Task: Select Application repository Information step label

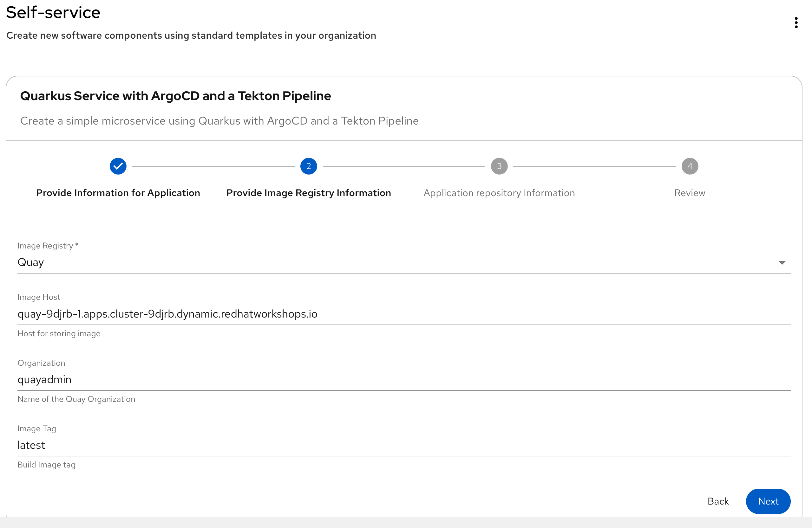Action: click(x=499, y=193)
